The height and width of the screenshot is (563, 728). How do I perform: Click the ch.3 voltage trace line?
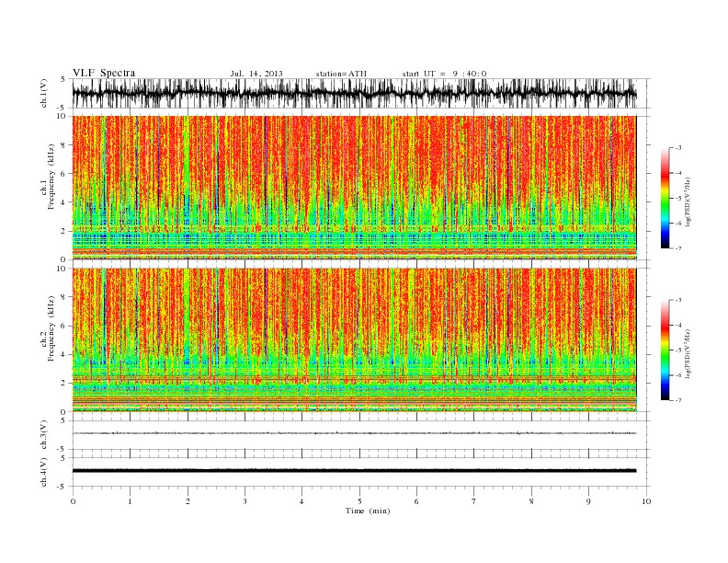click(x=354, y=433)
